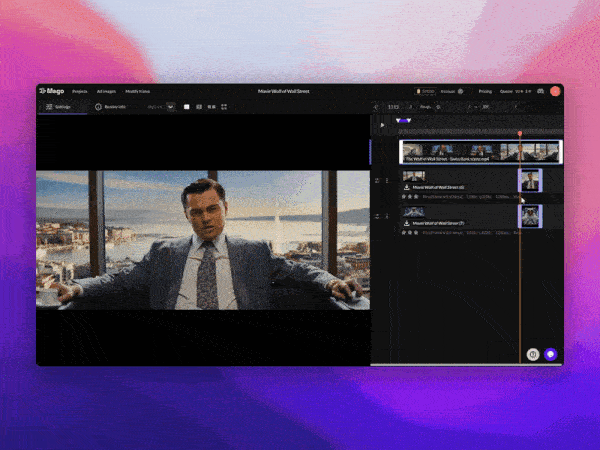This screenshot has height=450, width=600.
Task: Select the single-view layout icon
Action: coord(186,107)
